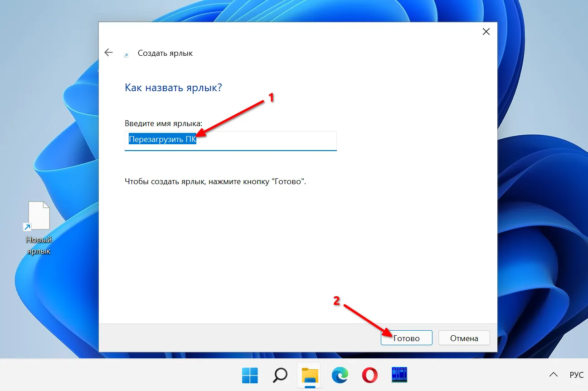Open the blue rack-icon app on taskbar
Viewport: 588px width, 391px height.
399,375
